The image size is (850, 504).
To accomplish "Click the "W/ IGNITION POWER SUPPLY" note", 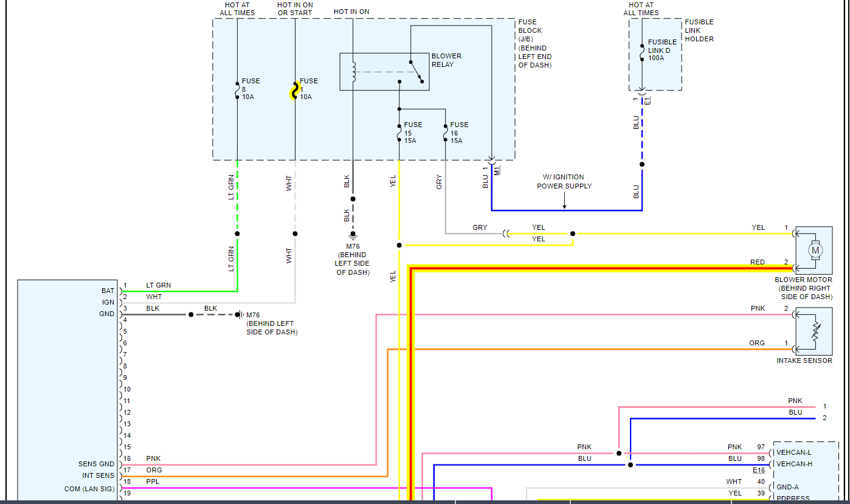I will click(564, 182).
